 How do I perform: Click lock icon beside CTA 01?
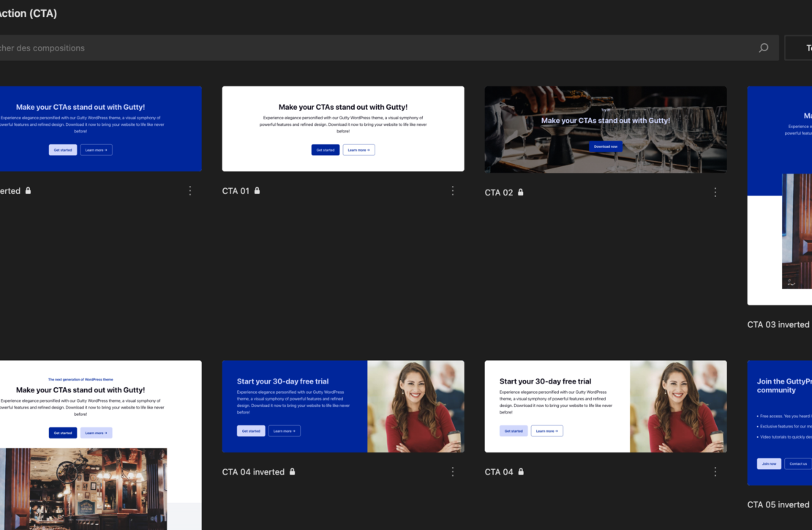(x=257, y=190)
